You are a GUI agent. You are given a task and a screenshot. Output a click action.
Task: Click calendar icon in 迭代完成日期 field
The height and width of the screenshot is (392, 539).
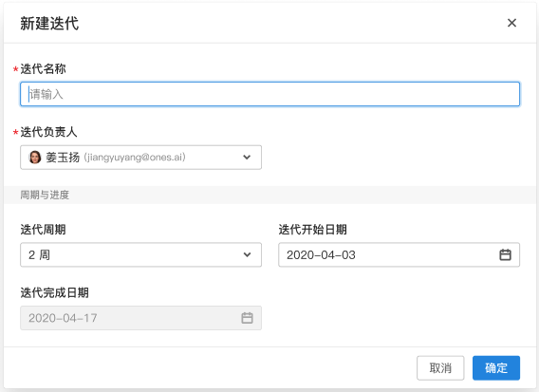(247, 318)
